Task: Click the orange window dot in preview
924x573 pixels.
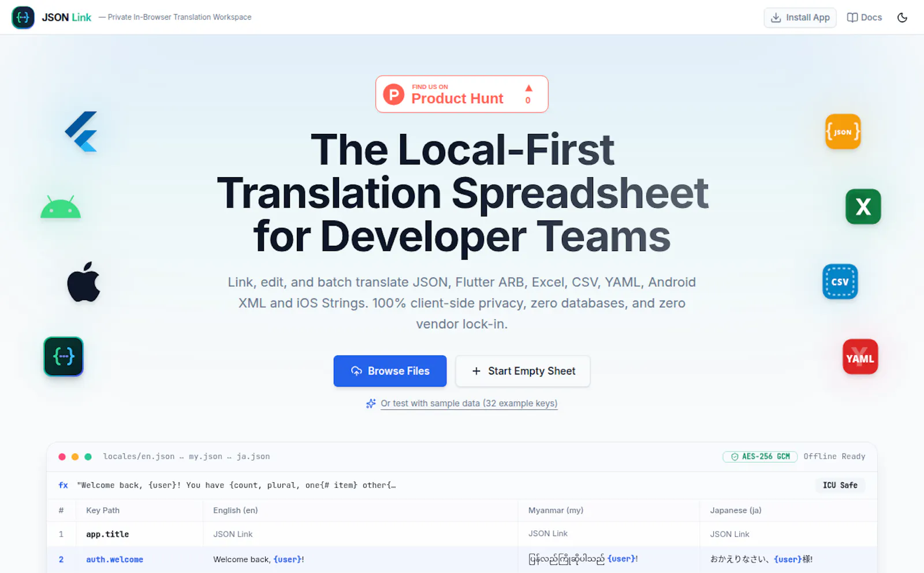Action: 75,456
